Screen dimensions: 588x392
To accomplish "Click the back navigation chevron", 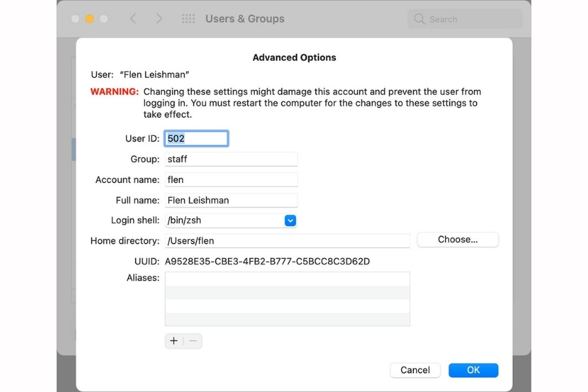I will tap(133, 19).
